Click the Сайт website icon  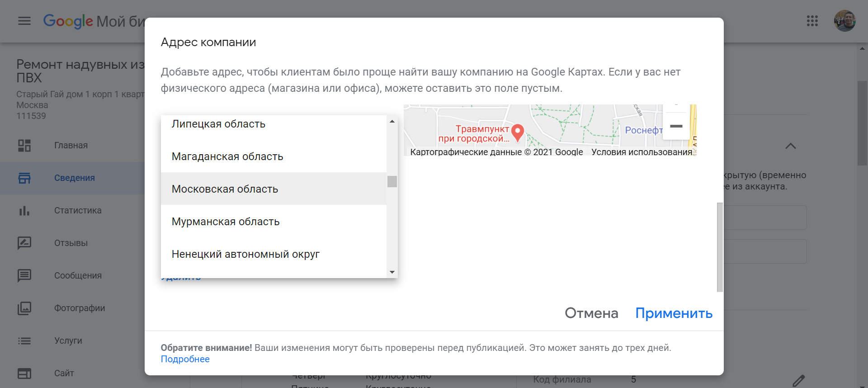pyautogui.click(x=24, y=374)
